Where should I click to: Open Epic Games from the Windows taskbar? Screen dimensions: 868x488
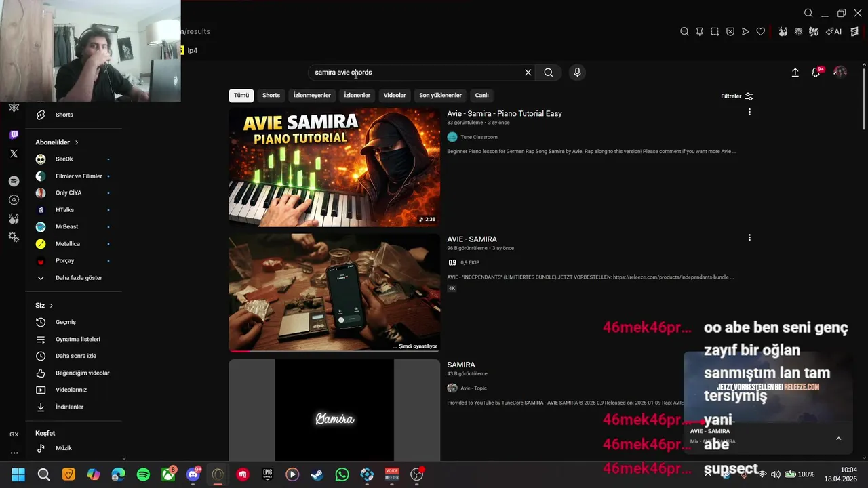268,474
